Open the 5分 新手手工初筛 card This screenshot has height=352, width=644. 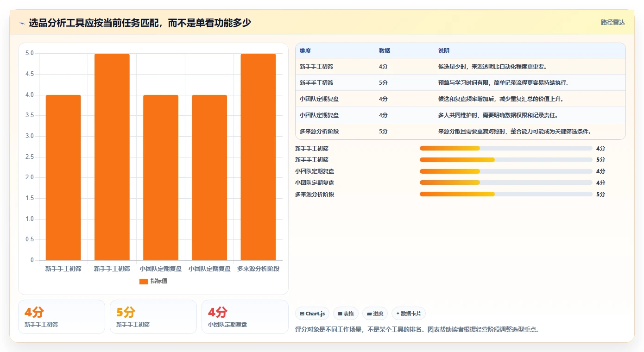coord(153,317)
